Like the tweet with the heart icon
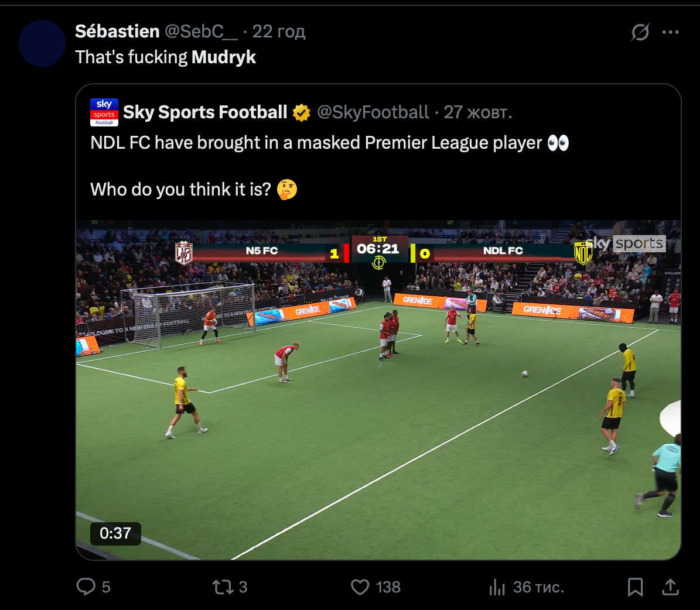 click(360, 587)
